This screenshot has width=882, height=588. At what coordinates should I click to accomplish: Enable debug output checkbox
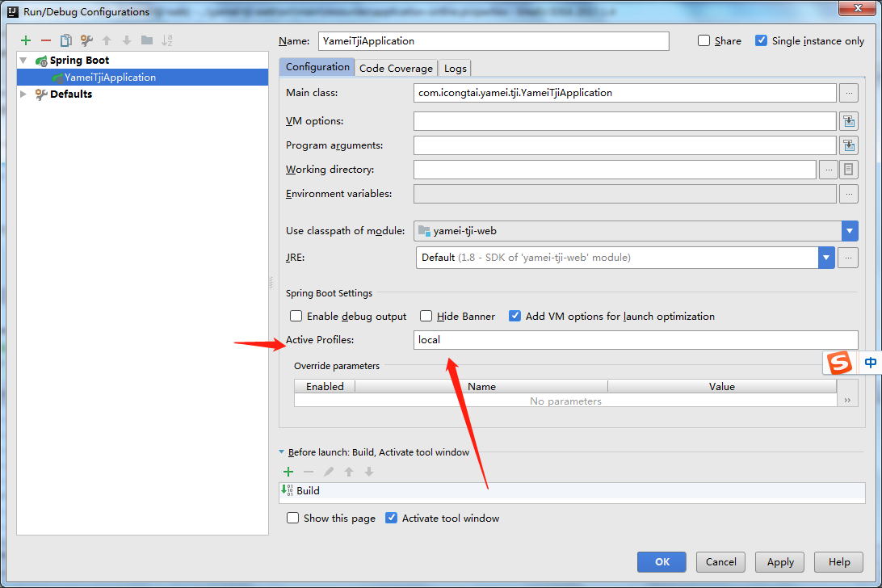[296, 317]
